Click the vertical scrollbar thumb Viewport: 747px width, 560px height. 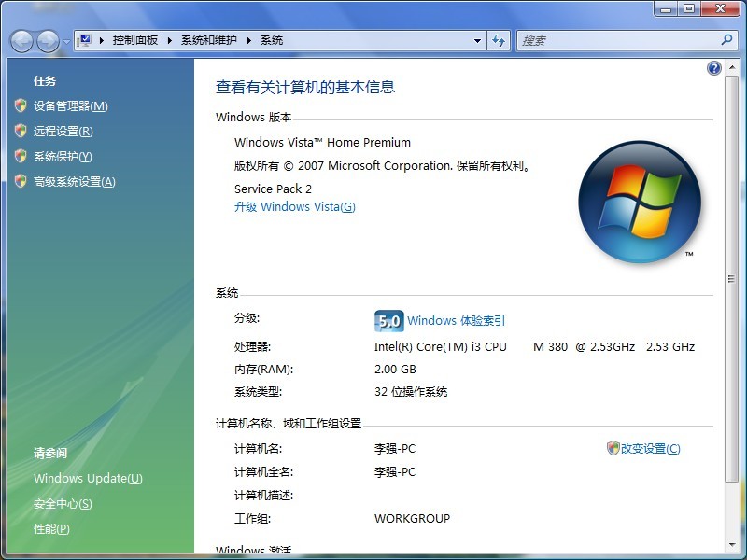pyautogui.click(x=731, y=279)
